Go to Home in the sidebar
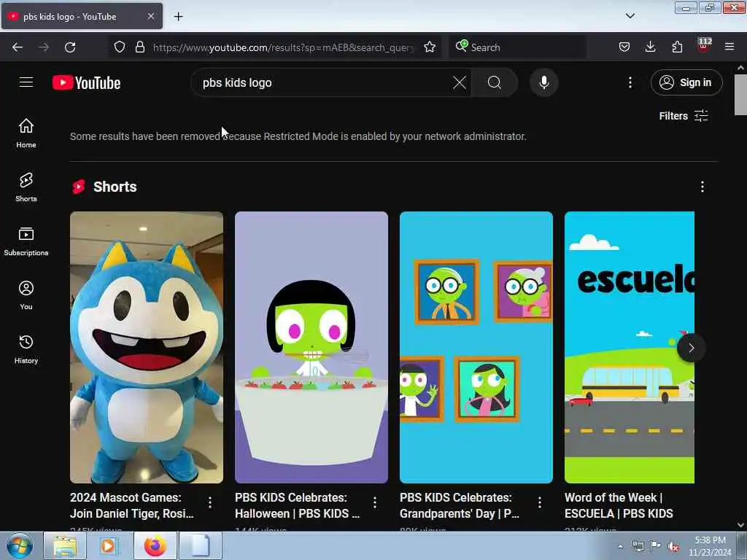Screen dimensions: 747x560 click(x=26, y=133)
